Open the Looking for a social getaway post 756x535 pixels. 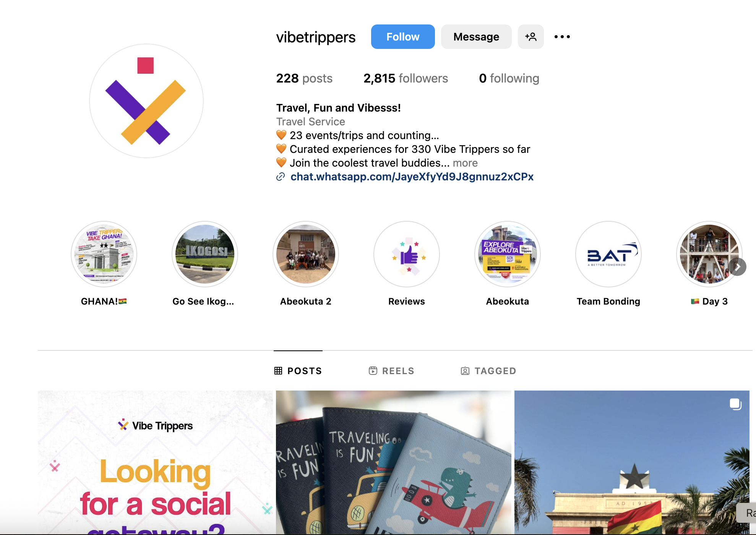click(x=155, y=462)
